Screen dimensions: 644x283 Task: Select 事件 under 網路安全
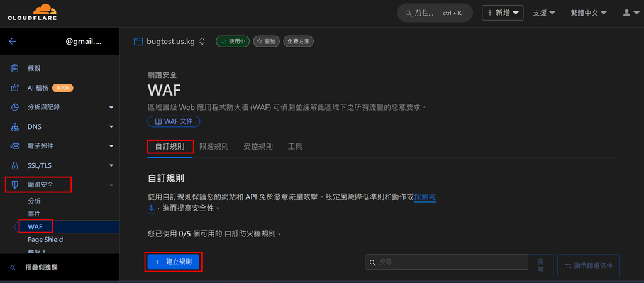tap(34, 214)
